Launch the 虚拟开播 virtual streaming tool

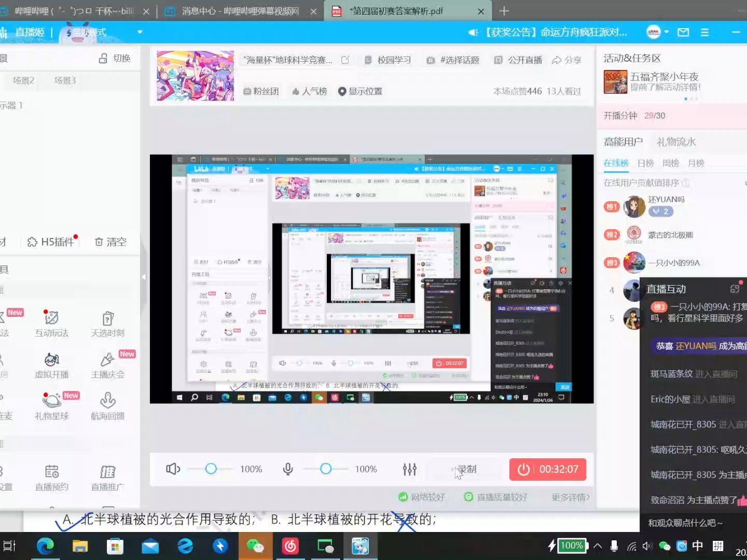(51, 365)
